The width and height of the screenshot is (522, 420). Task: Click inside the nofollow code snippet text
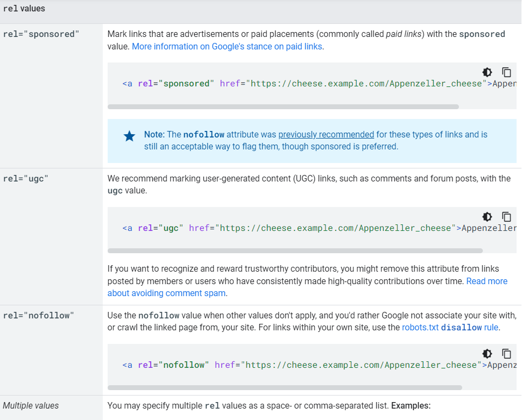point(319,365)
